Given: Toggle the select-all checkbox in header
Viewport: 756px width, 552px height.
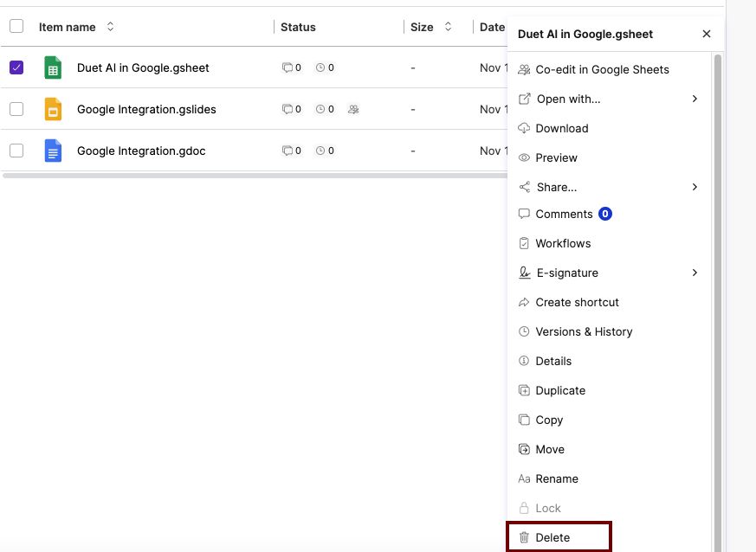Looking at the screenshot, I should point(16,26).
